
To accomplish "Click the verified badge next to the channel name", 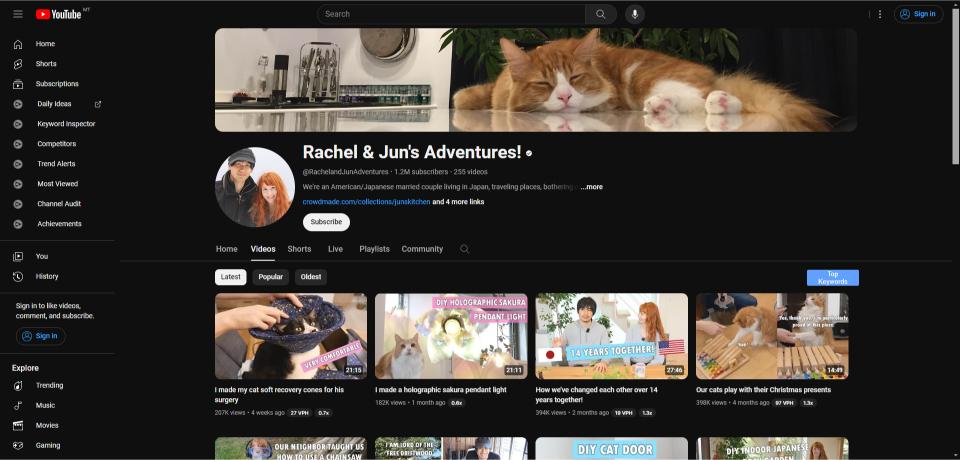I will pyautogui.click(x=529, y=153).
